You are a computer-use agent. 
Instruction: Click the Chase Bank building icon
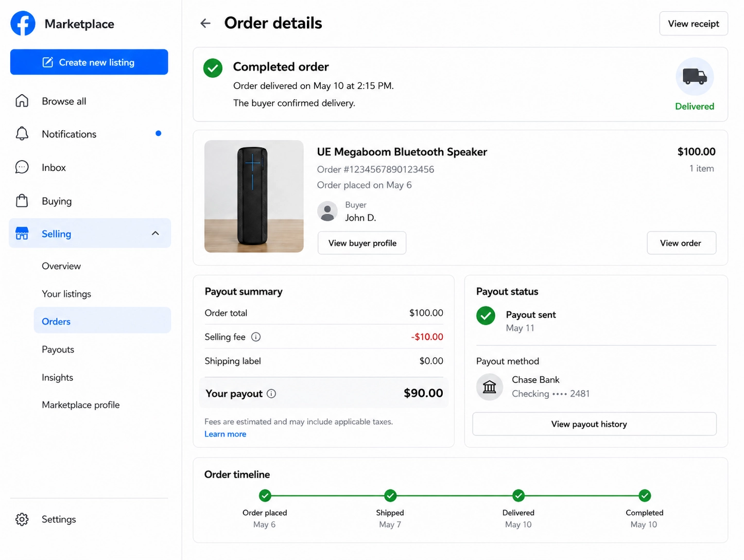[489, 387]
